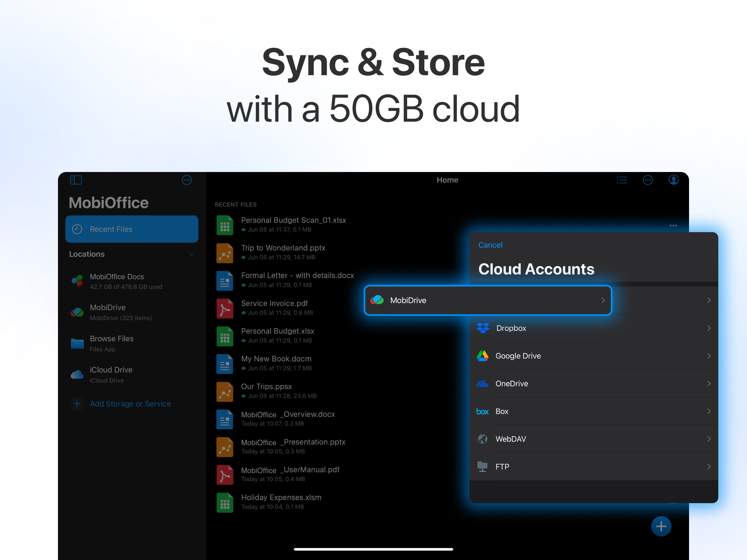This screenshot has height=560, width=747.
Task: Choose Dropbox cloud account
Action: tap(594, 328)
